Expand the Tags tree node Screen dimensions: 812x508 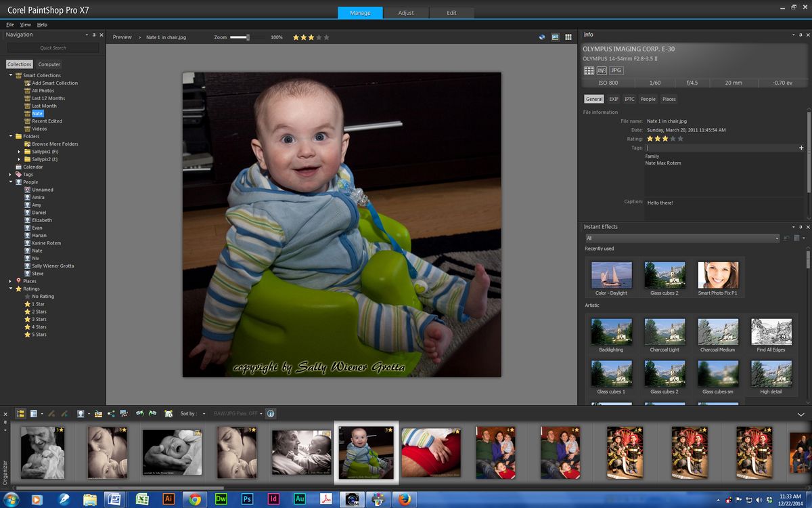[x=10, y=175]
